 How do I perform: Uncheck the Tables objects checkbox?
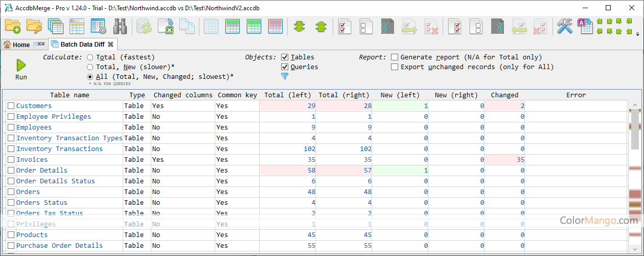pyautogui.click(x=285, y=57)
